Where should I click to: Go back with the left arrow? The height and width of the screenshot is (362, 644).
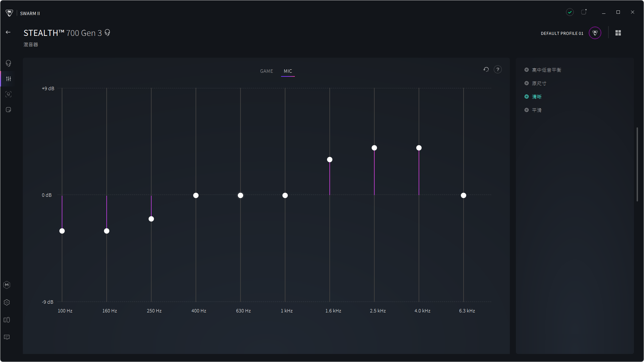(8, 32)
